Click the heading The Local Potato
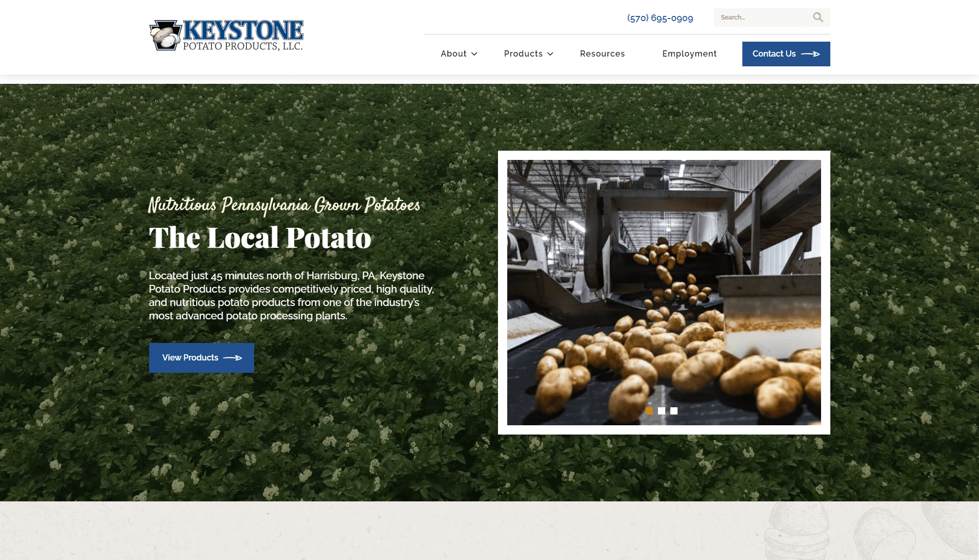The image size is (979, 560). click(260, 238)
